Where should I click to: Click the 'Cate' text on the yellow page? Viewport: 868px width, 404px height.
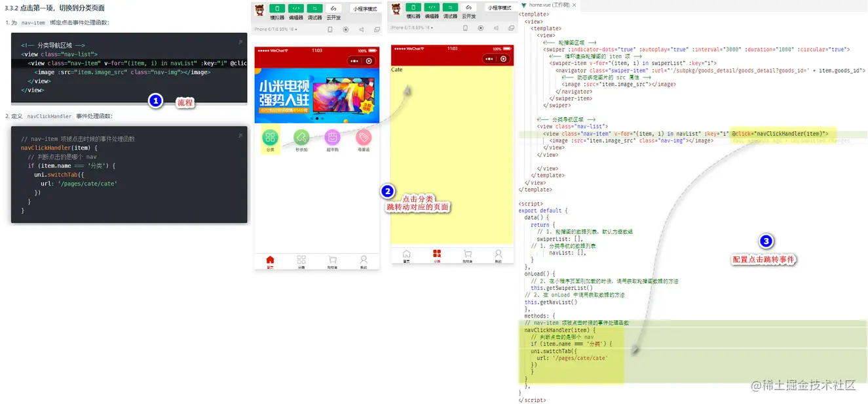point(396,70)
